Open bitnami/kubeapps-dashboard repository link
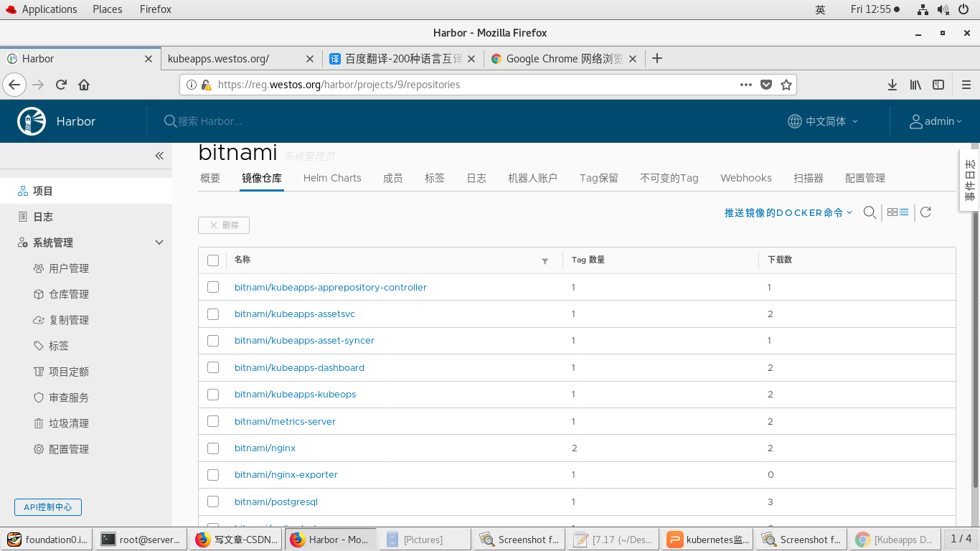Screen dimensions: 980x551 (x=299, y=367)
